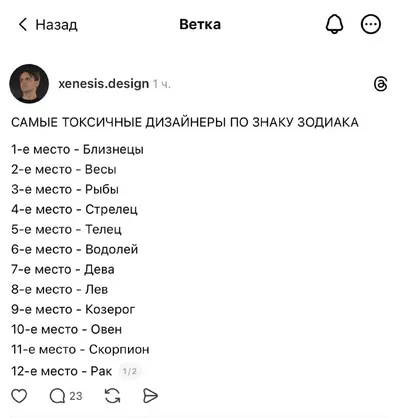
Task: Open notifications with the bell icon
Action: pyautogui.click(x=334, y=24)
